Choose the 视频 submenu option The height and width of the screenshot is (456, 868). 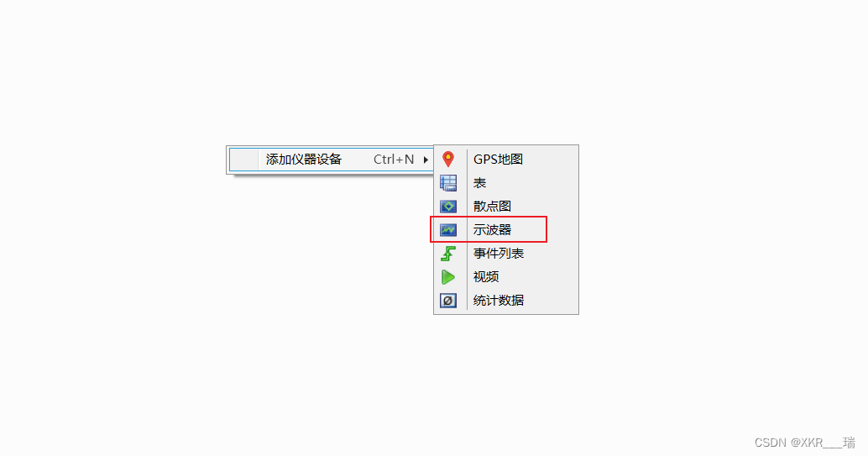[506, 276]
